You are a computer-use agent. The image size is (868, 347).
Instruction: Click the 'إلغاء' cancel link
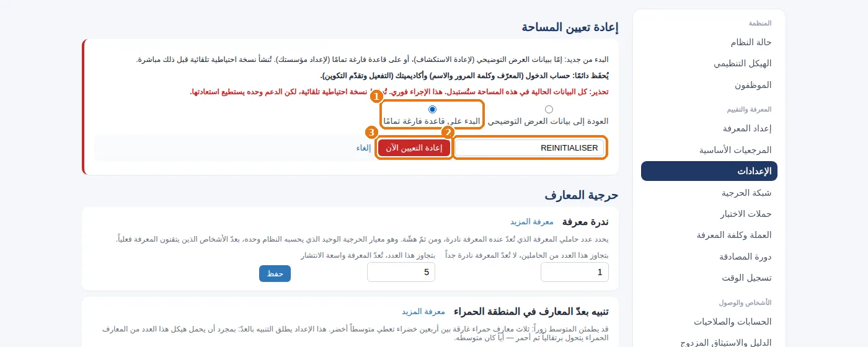click(363, 148)
